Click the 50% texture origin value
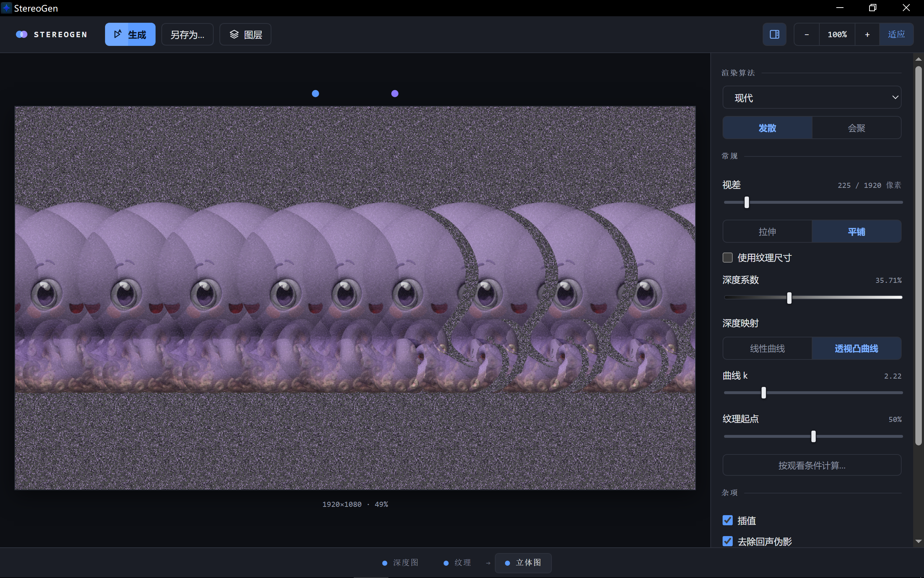Viewport: 924px width, 578px height. 895,420
